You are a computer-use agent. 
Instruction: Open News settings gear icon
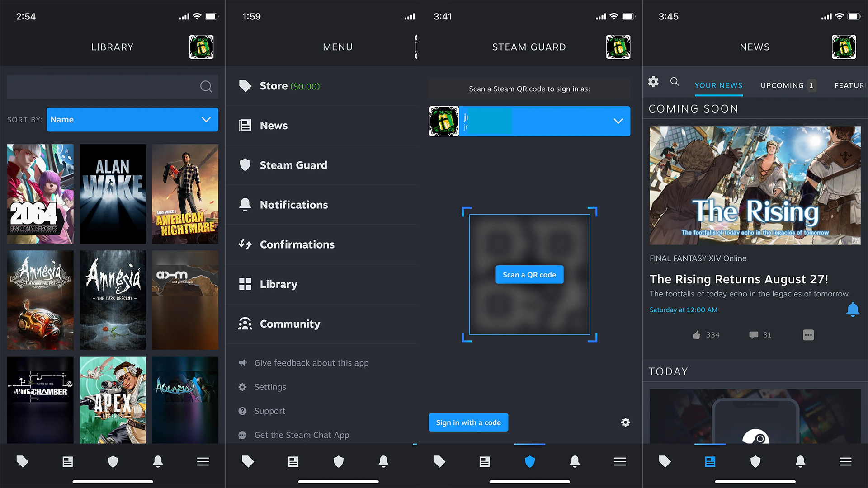[x=653, y=82]
